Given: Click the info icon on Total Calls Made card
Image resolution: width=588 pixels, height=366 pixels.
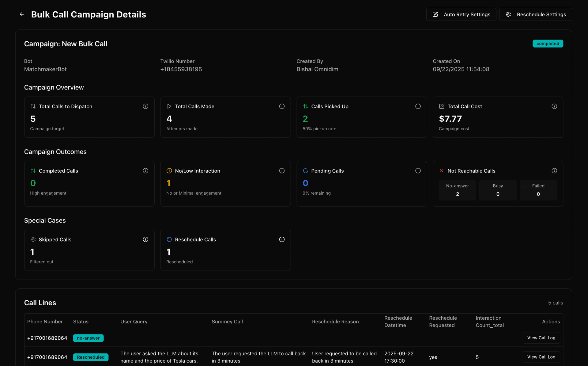Looking at the screenshot, I should click(x=282, y=106).
